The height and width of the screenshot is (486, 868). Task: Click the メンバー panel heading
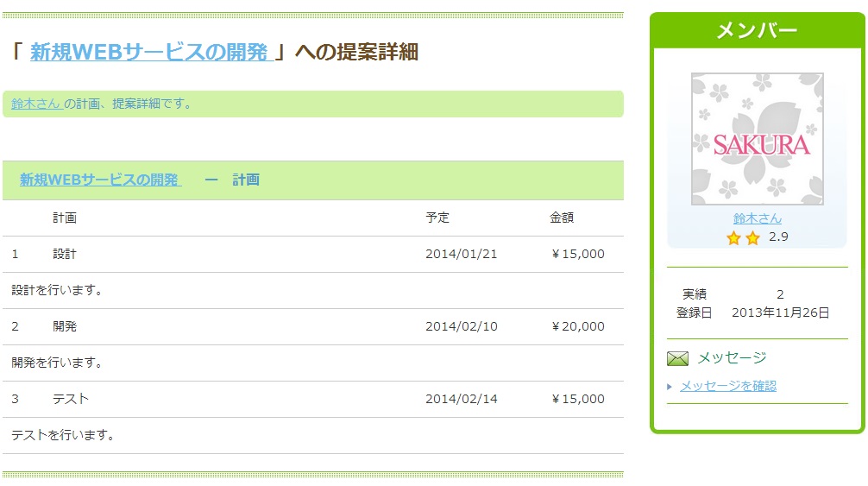[757, 30]
